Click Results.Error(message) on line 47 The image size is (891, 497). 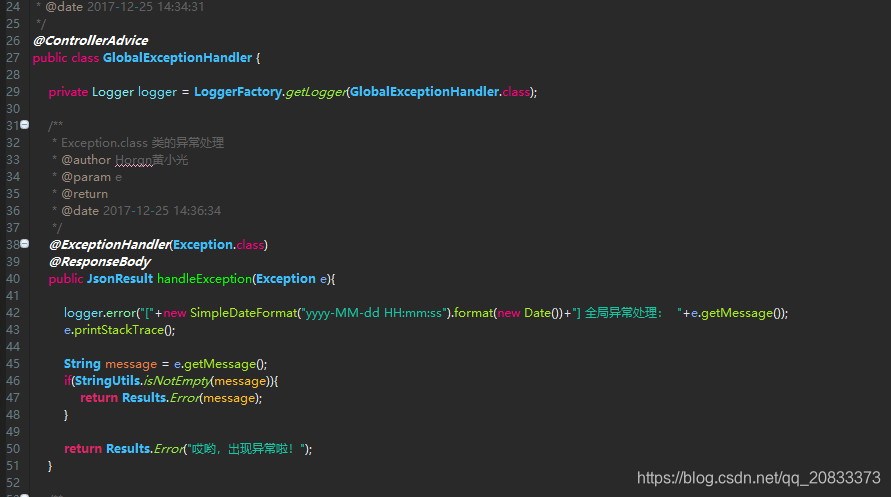pos(192,398)
